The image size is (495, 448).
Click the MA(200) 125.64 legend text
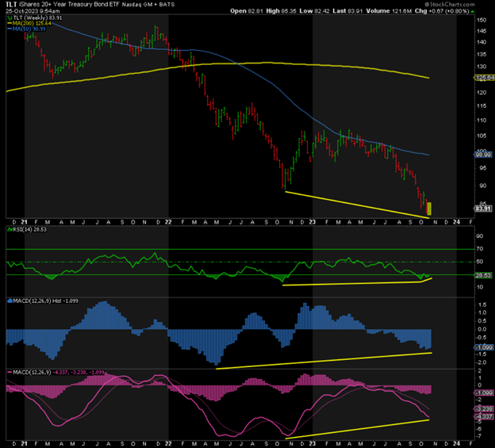[x=32, y=23]
